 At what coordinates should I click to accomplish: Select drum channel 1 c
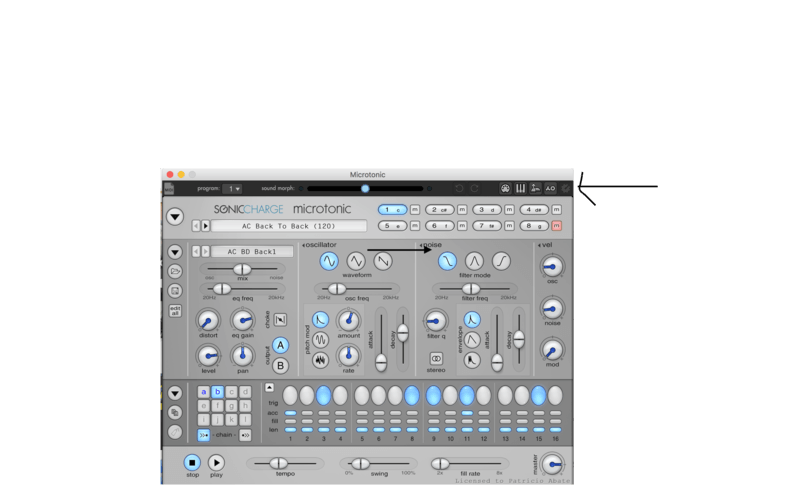pyautogui.click(x=392, y=210)
